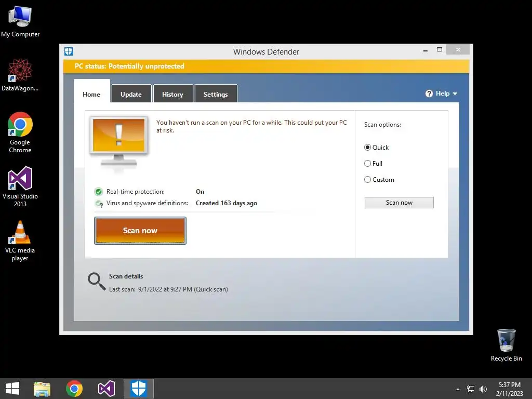Click the gray Scan now button under Scan options
This screenshot has width=532, height=399.
(399, 203)
